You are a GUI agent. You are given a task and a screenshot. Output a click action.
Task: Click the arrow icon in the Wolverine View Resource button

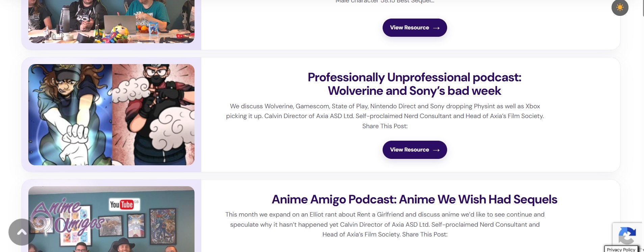pos(436,150)
